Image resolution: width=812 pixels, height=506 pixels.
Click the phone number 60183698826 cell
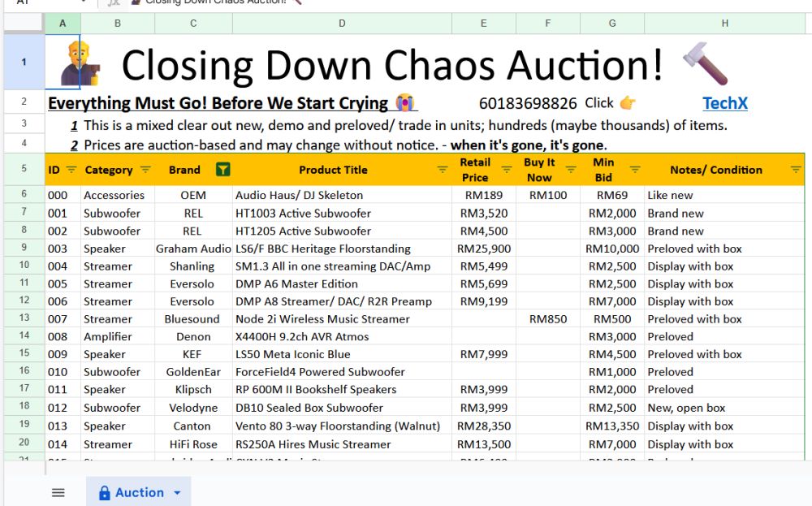tap(528, 103)
